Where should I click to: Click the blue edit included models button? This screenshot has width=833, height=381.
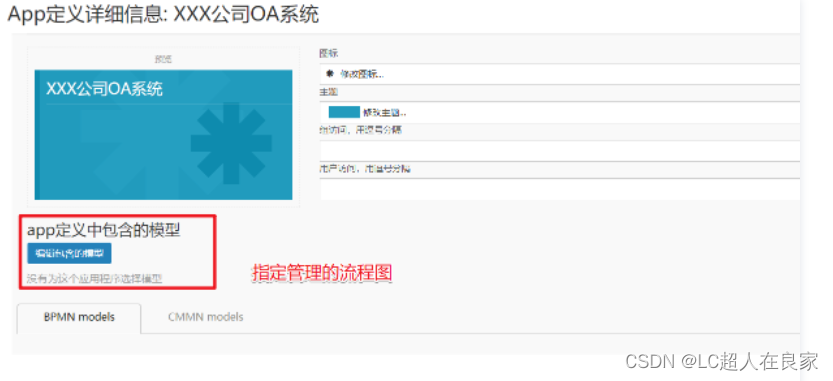69,253
